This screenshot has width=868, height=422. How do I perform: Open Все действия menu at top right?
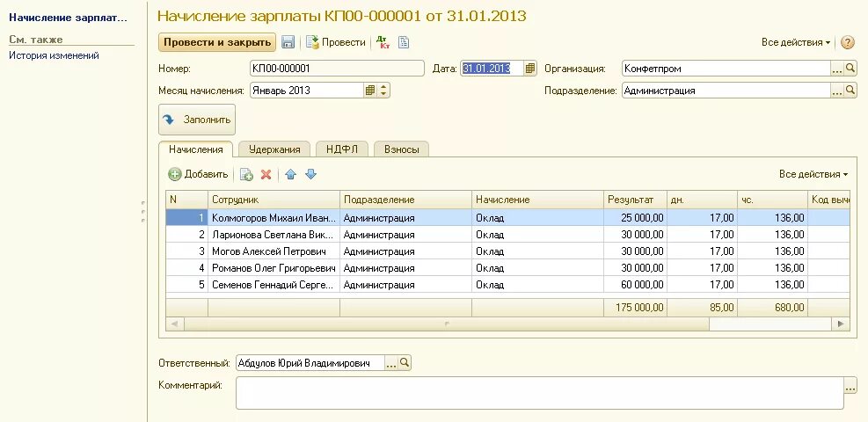(x=796, y=42)
